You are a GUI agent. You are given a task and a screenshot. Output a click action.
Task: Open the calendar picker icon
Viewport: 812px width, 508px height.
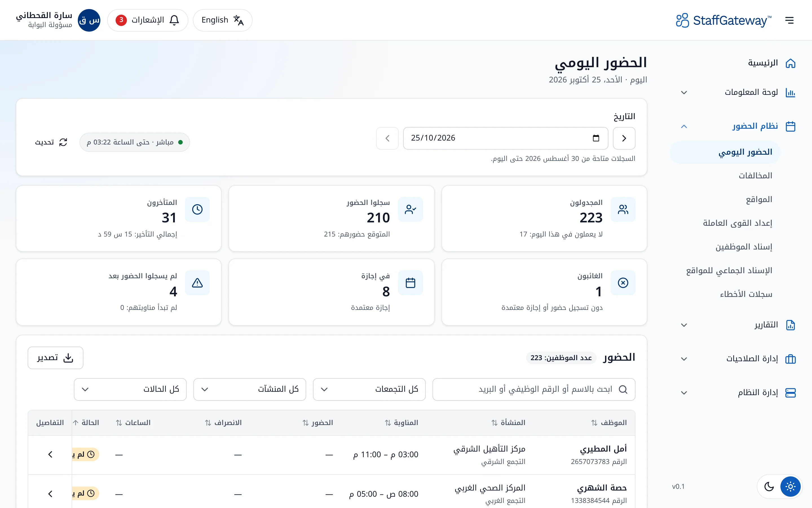pos(596,138)
